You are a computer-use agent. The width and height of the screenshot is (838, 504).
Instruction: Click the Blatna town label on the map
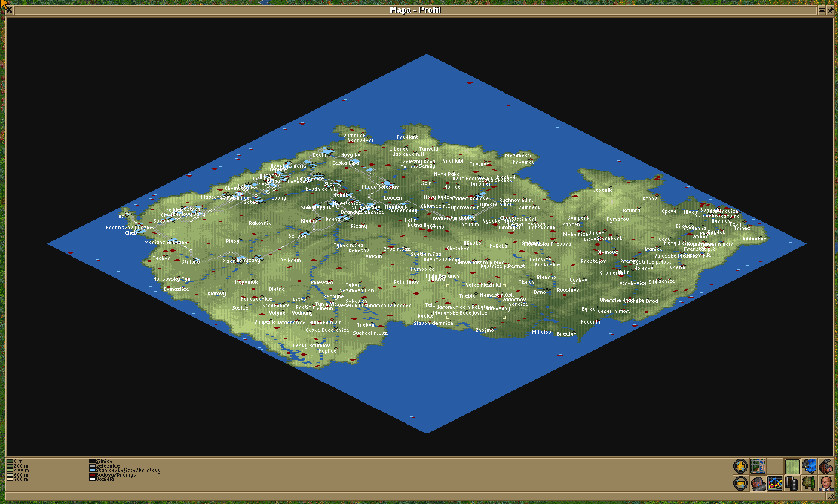(276, 289)
